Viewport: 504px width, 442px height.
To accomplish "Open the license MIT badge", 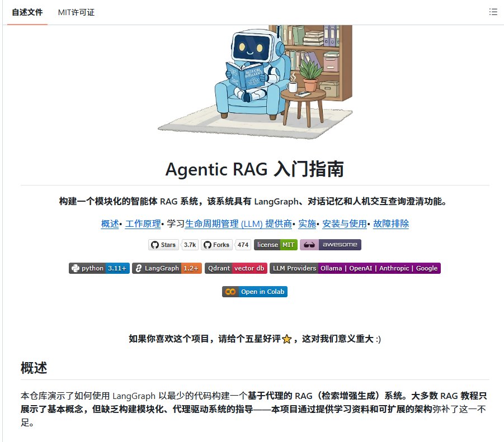I will pyautogui.click(x=275, y=245).
